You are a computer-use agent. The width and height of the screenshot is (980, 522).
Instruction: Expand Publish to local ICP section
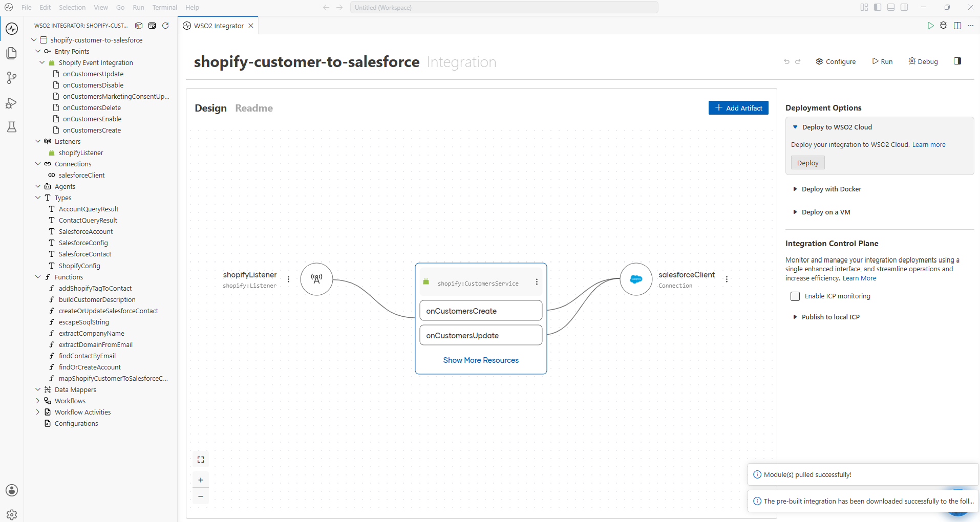pyautogui.click(x=795, y=317)
